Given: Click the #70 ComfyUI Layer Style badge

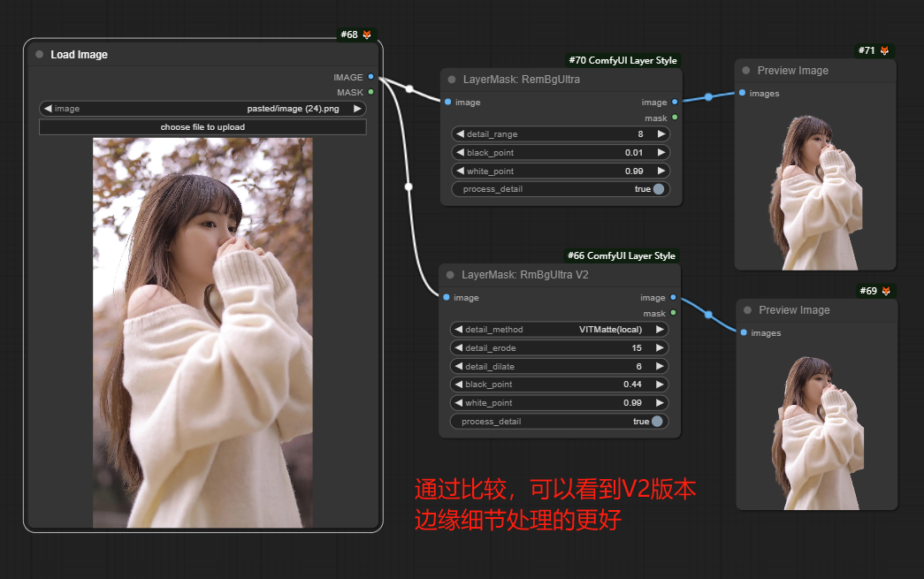Looking at the screenshot, I should tap(622, 61).
